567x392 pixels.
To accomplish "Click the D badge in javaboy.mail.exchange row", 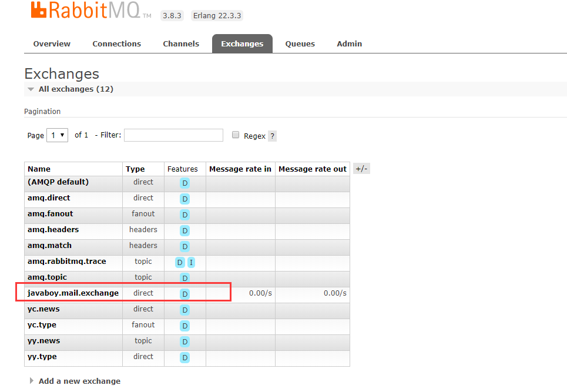I will click(184, 294).
